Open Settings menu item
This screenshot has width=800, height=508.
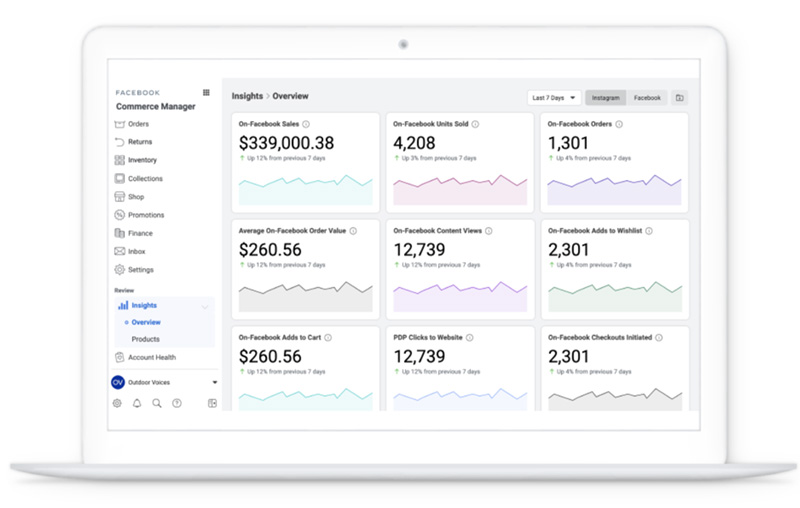141,269
